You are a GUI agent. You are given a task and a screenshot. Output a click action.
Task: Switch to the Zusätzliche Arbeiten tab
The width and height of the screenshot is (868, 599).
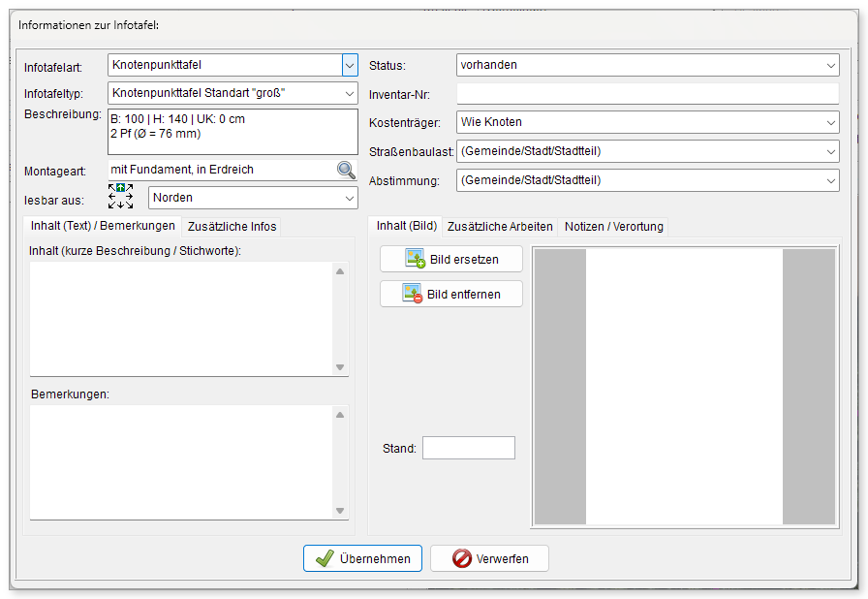499,227
